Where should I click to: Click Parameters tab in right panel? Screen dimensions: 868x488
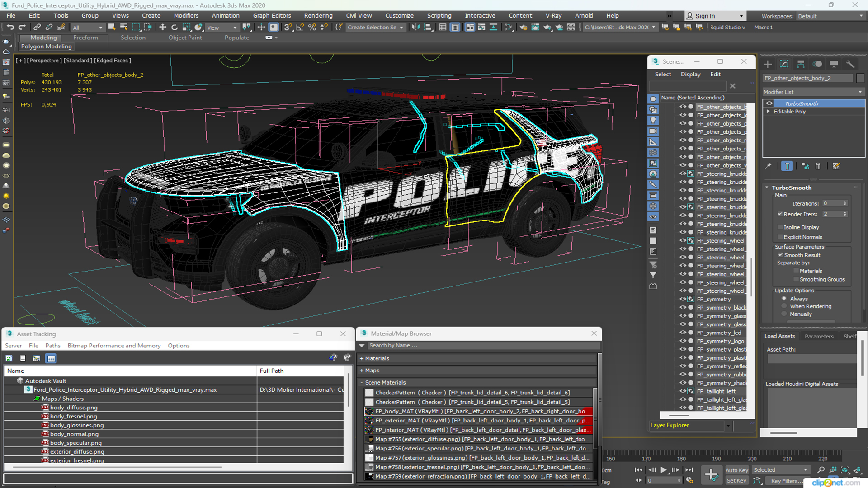point(819,336)
